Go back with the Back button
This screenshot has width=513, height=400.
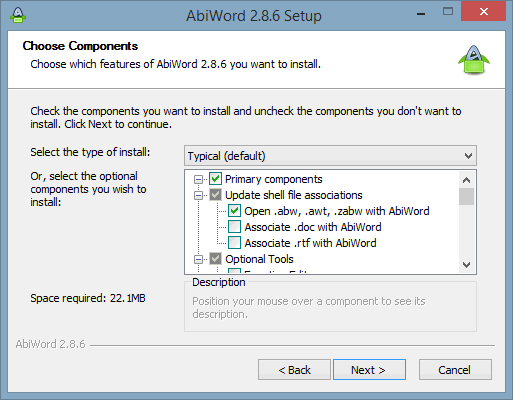294,370
